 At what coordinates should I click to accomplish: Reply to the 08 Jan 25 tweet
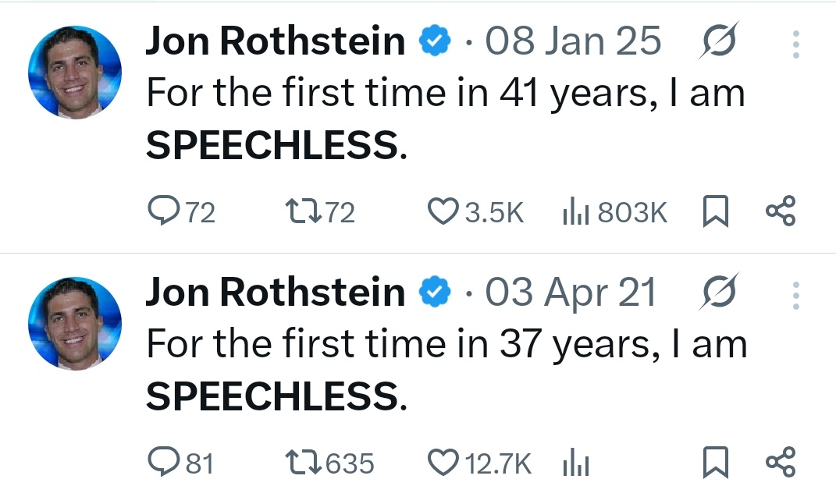click(163, 211)
